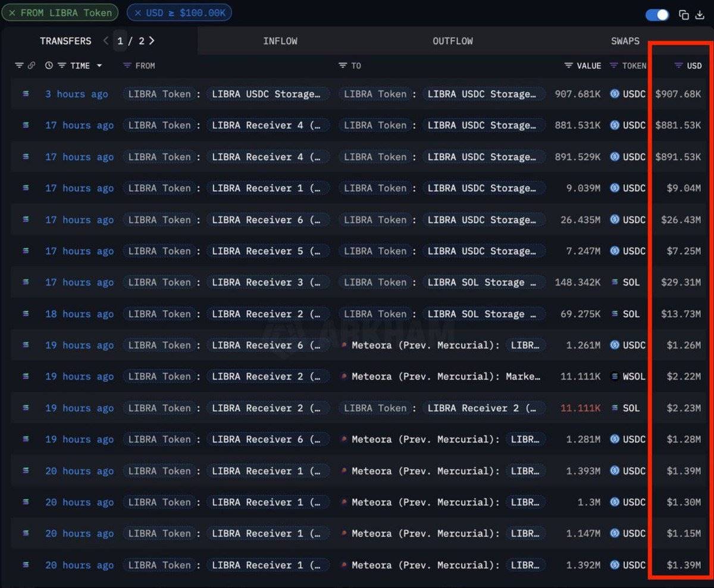Click the page number field showing 1
Viewport: 714px width, 588px height.
tap(120, 40)
